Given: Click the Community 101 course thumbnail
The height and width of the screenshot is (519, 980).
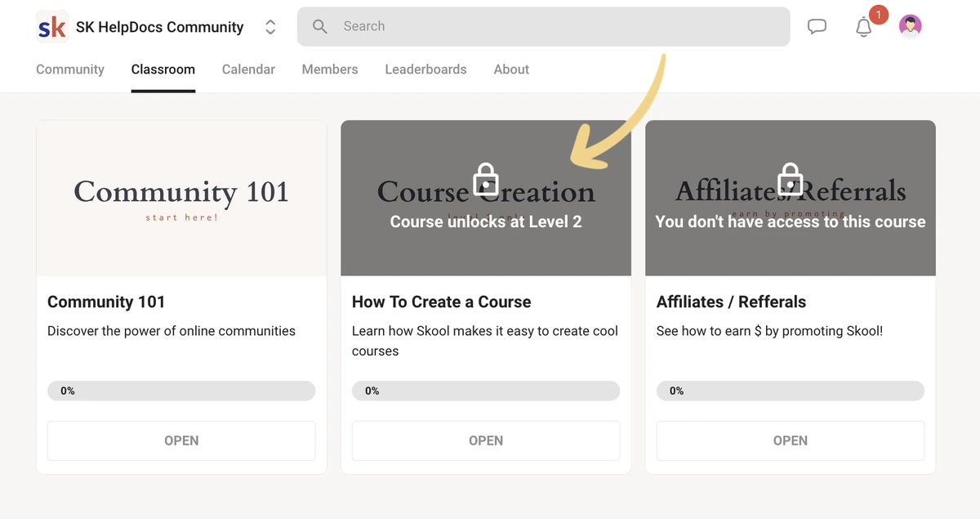Looking at the screenshot, I should [x=181, y=198].
